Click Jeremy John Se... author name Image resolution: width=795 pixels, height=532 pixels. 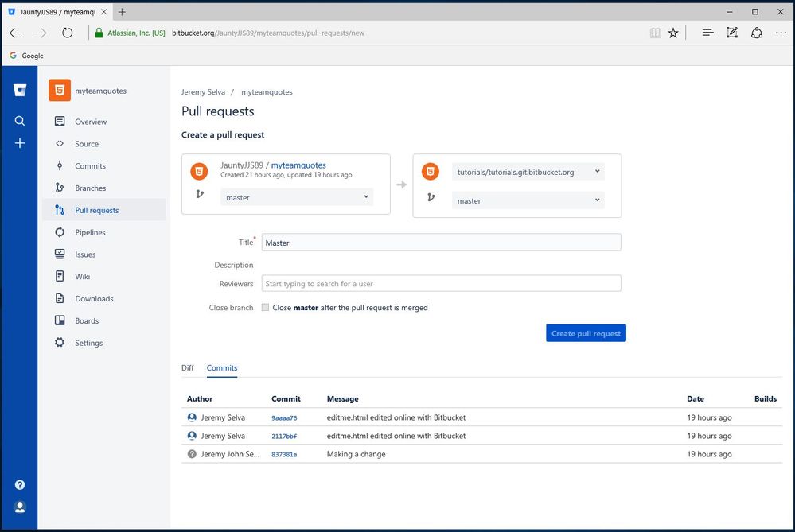[230, 454]
